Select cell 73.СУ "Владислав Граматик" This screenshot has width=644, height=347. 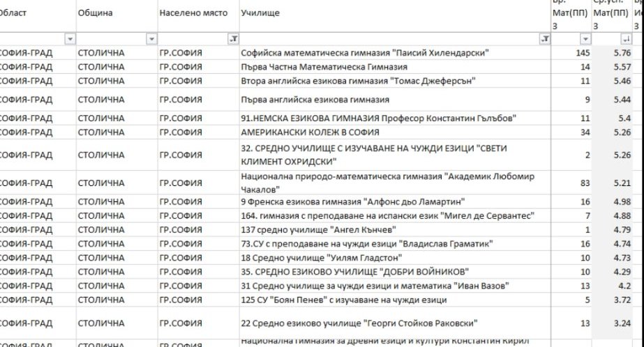click(395, 244)
